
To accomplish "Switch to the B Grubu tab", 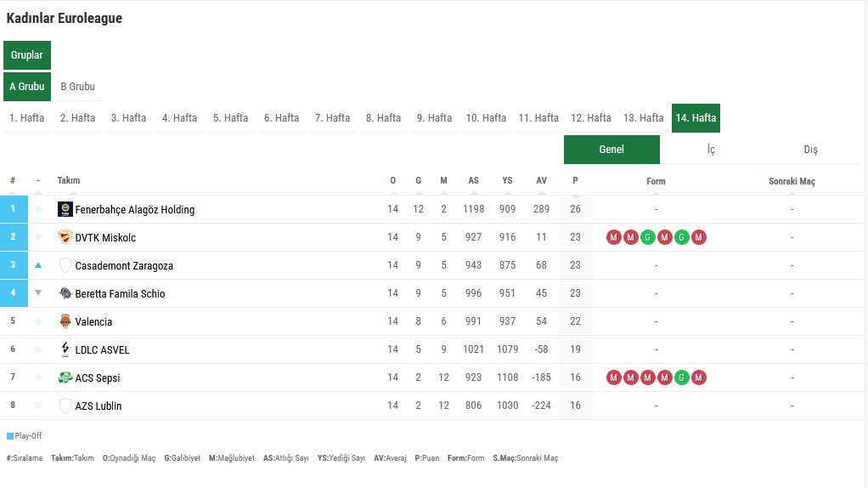I will click(x=77, y=87).
